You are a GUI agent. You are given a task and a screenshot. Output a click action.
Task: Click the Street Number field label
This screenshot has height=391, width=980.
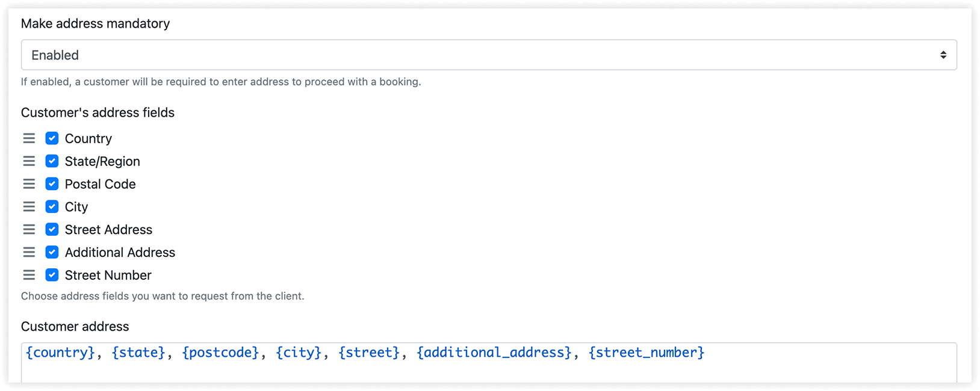(x=108, y=275)
